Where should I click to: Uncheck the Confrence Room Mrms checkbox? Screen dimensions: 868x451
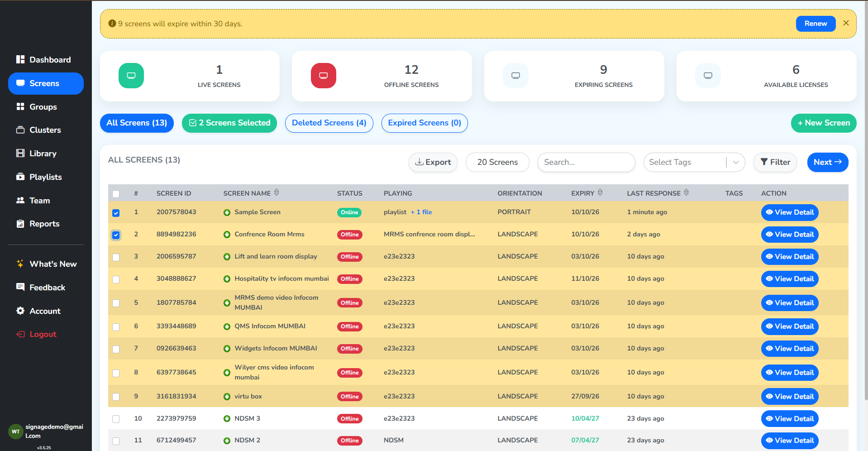coord(116,235)
